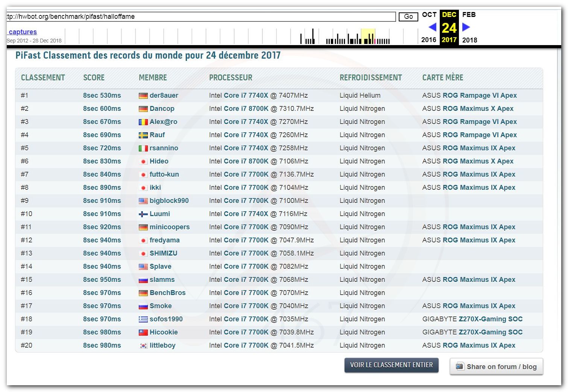Select the 2018 year in Wayback toolbar
The width and height of the screenshot is (568, 392).
click(x=469, y=40)
